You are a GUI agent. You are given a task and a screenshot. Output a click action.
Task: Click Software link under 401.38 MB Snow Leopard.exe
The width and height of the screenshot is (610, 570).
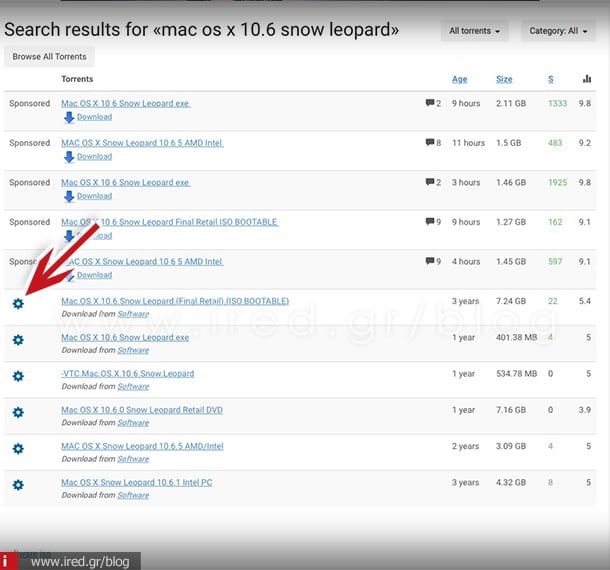tap(133, 350)
